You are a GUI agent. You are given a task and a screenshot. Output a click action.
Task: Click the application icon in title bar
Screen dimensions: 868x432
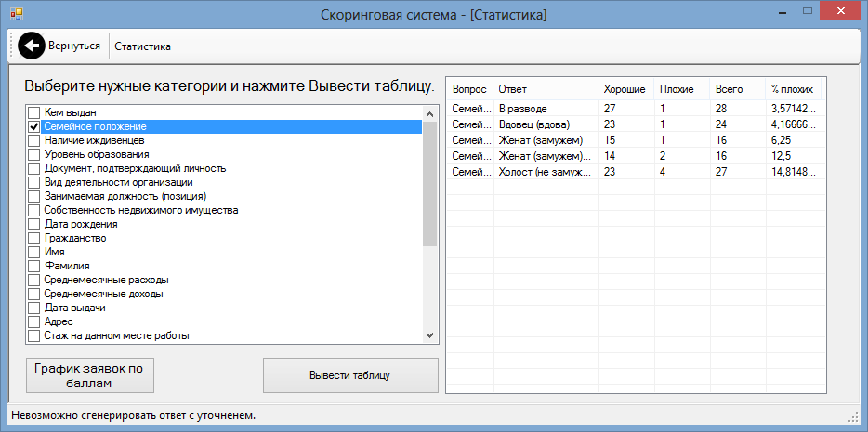pyautogui.click(x=17, y=14)
